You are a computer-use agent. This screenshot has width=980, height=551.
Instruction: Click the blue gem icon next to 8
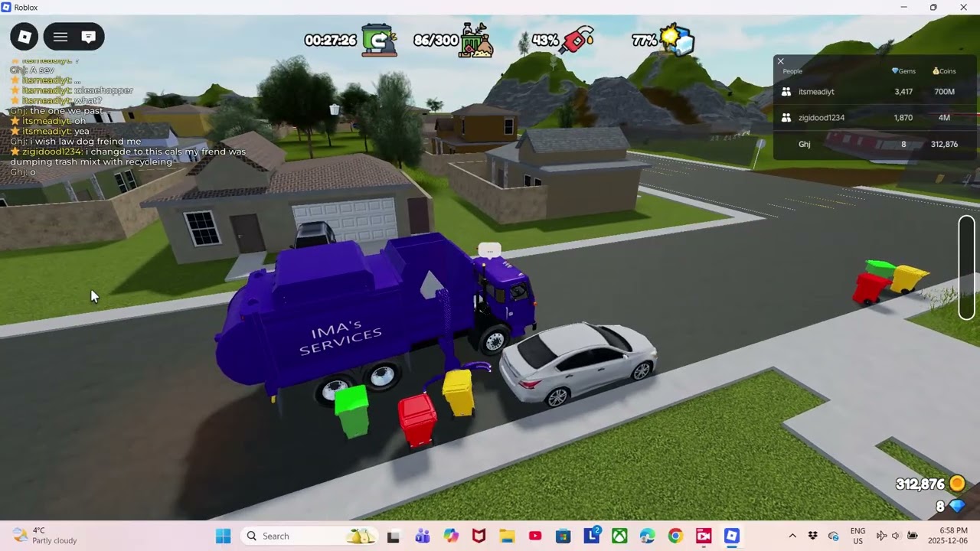coord(957,507)
